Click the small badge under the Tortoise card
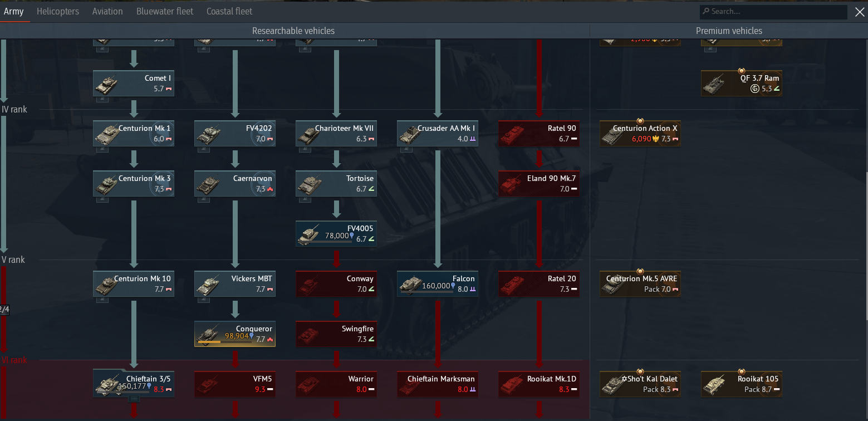Viewport: 868px width, 421px height. (x=305, y=199)
